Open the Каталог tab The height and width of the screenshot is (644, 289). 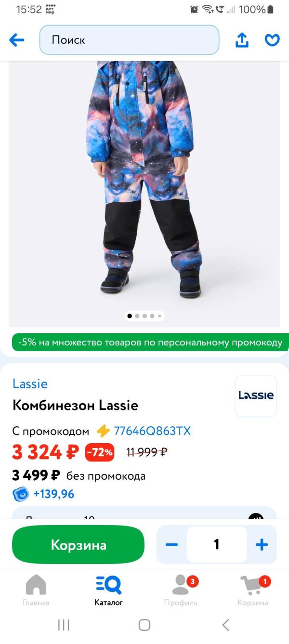[108, 591]
